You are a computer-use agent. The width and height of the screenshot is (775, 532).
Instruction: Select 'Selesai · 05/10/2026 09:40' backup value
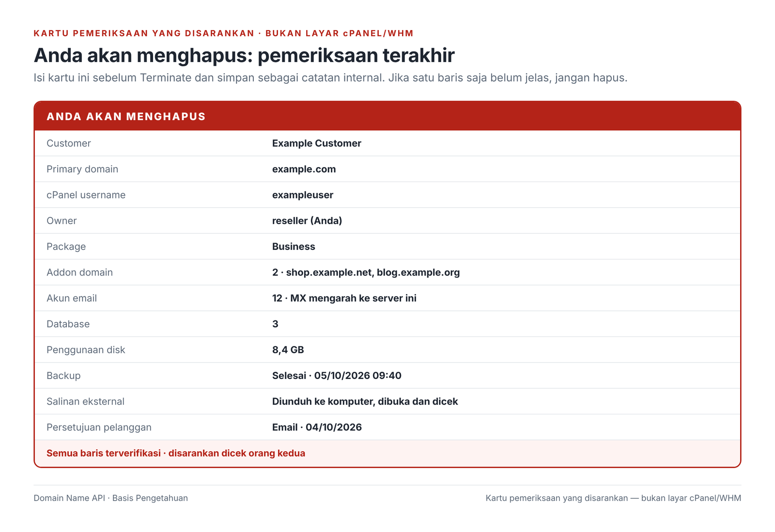click(337, 376)
